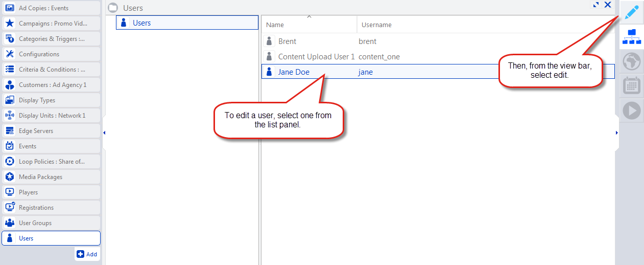The height and width of the screenshot is (265, 644).
Task: Select the Jane Doe user row
Action: pos(294,72)
